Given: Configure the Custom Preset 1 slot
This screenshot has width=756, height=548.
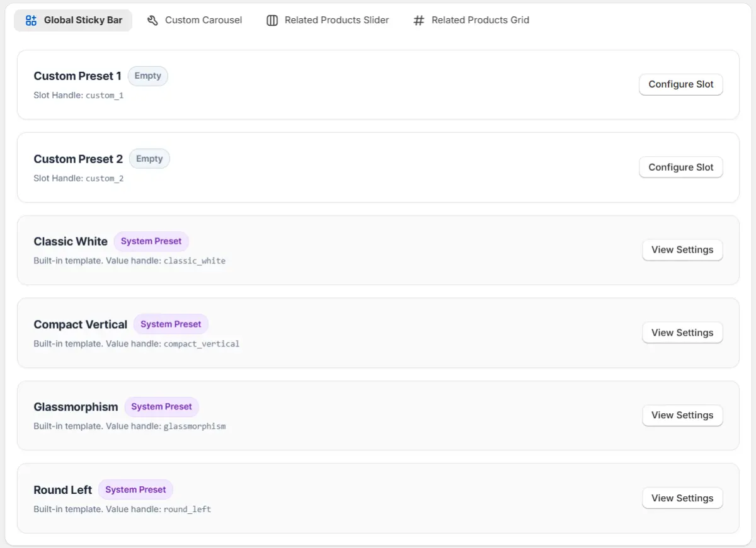Looking at the screenshot, I should point(681,84).
